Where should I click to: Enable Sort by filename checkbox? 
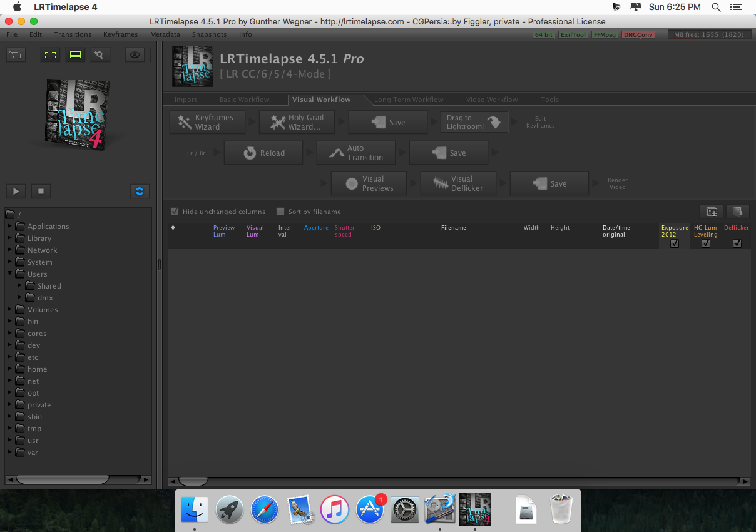pyautogui.click(x=280, y=212)
